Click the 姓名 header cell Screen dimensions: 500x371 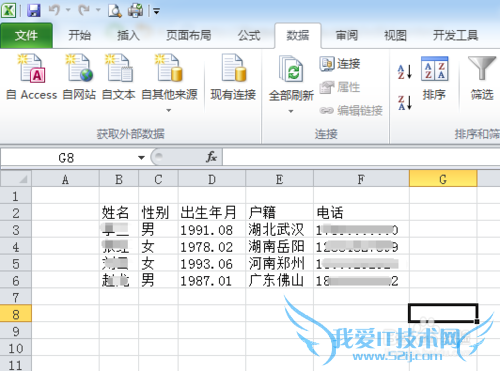coord(119,213)
